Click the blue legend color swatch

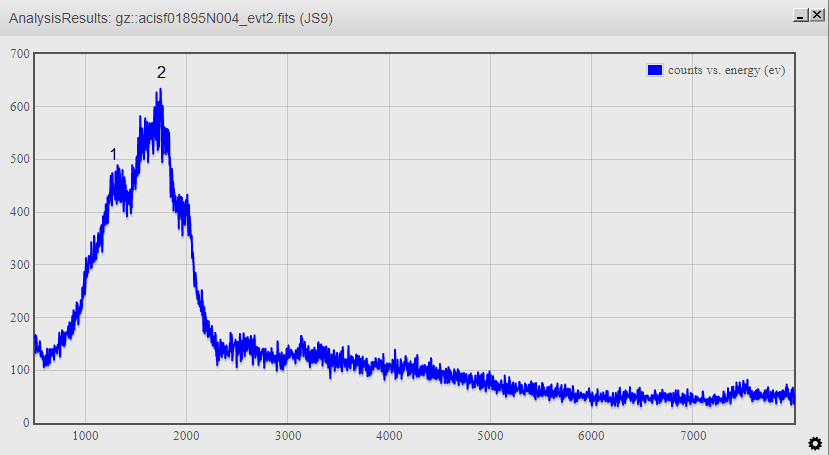[655, 70]
